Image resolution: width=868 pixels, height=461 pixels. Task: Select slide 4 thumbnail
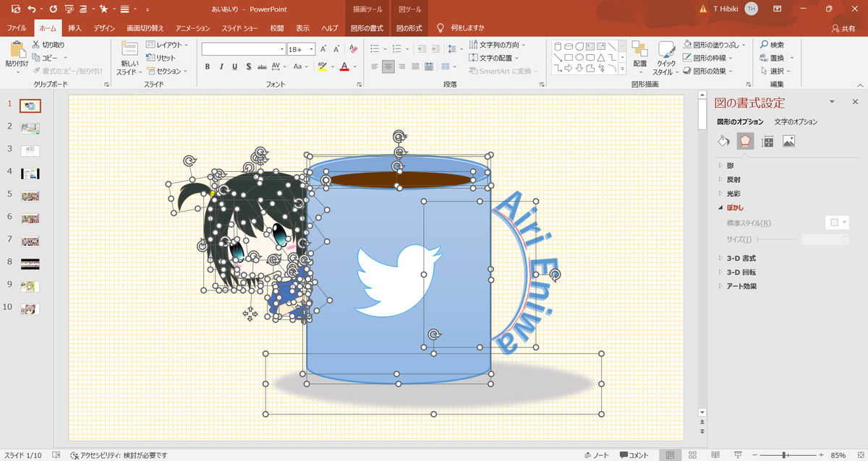30,173
